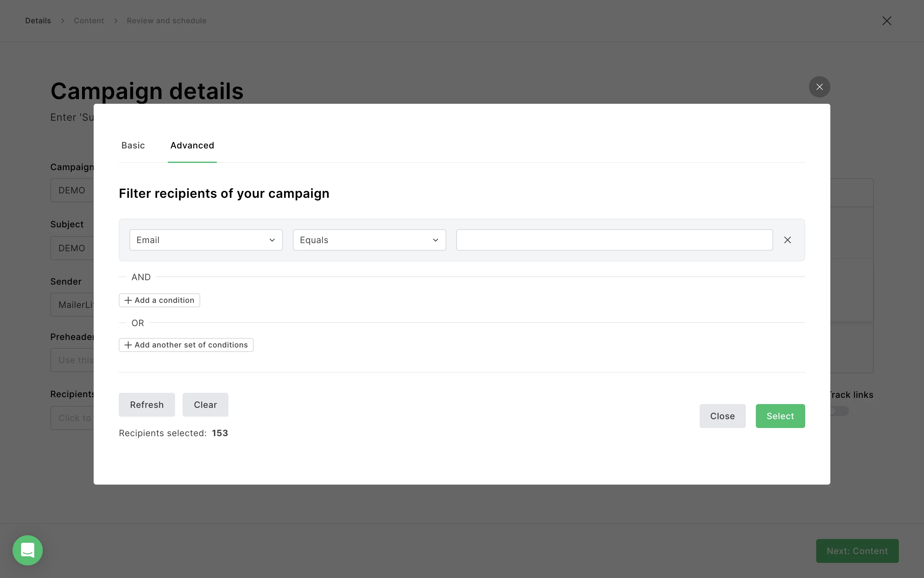Click plus icon on Add another set

(x=128, y=345)
